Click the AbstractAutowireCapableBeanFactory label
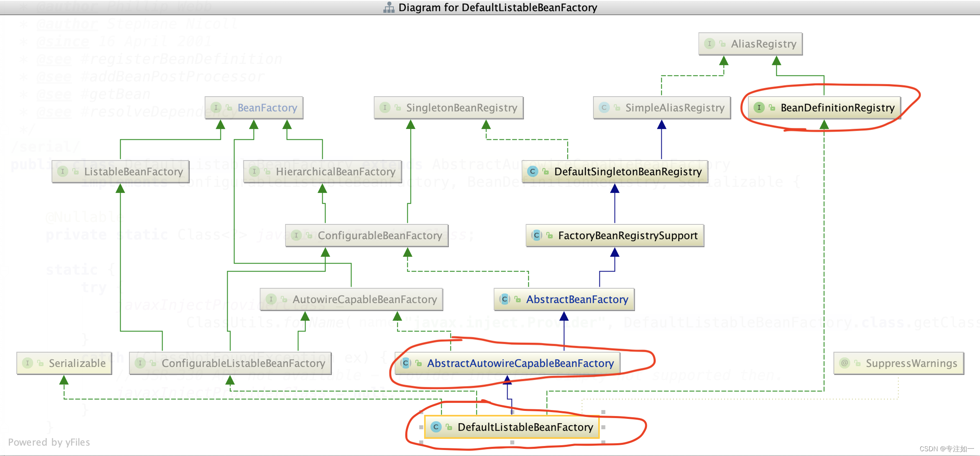980x456 pixels. pos(520,363)
